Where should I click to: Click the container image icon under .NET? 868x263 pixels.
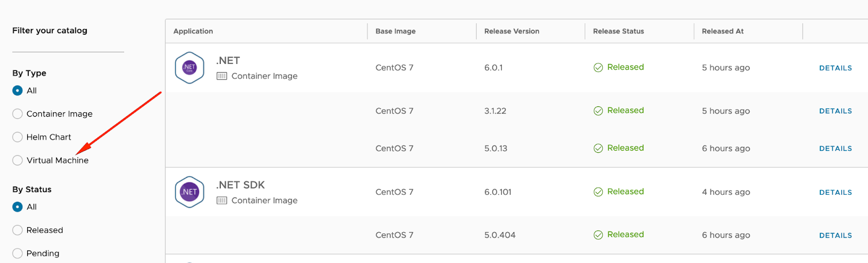click(222, 76)
